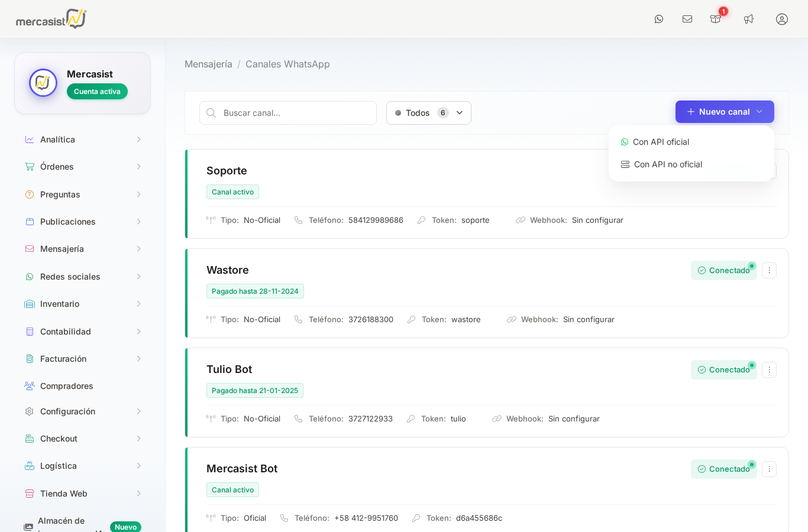Open three-dot menu for Mercasist Bot
Viewport: 808px width, 532px height.
point(769,469)
